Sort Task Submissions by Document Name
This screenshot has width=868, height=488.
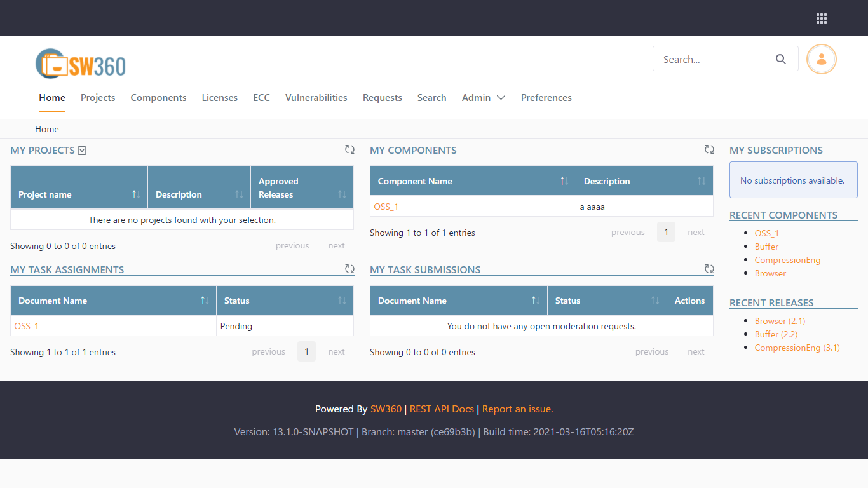pos(459,301)
